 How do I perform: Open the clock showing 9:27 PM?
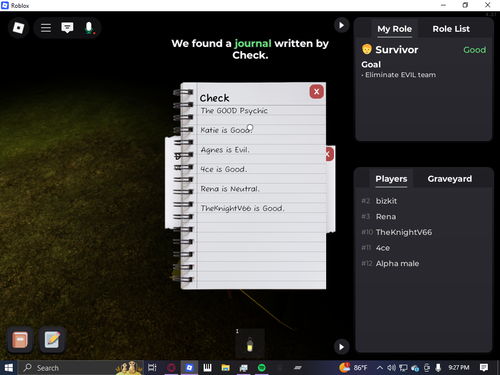(459, 368)
